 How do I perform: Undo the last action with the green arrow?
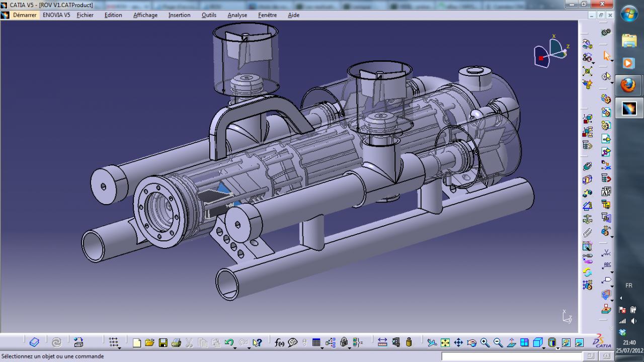click(x=228, y=343)
